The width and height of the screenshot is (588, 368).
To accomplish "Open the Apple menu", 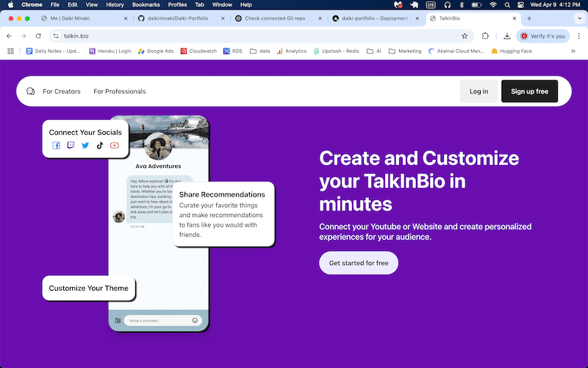I will [x=10, y=4].
